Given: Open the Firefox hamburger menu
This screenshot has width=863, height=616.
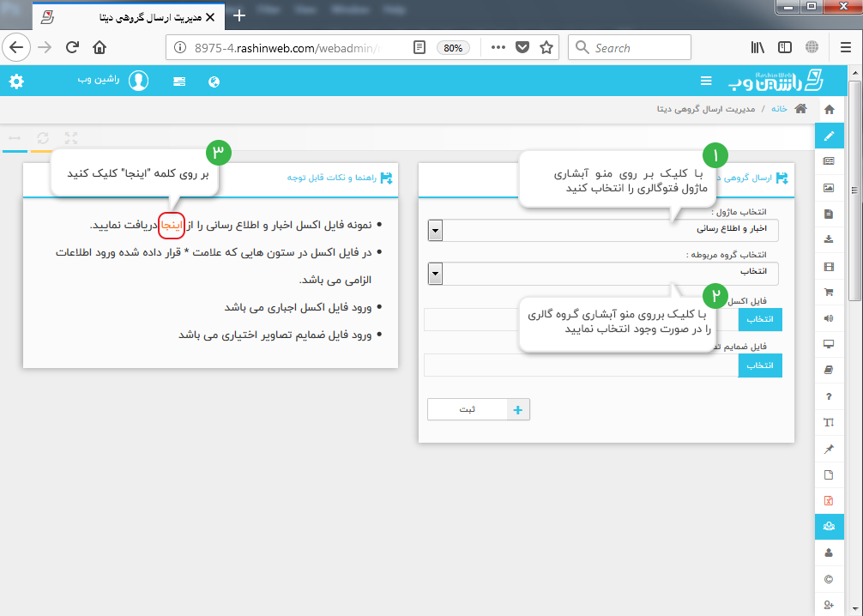Looking at the screenshot, I should point(846,47).
